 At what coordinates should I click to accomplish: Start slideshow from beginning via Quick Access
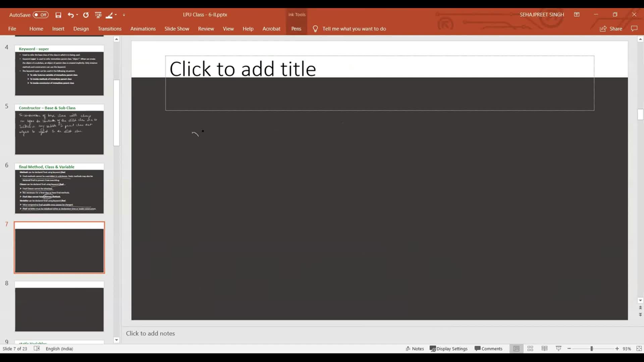point(98,15)
